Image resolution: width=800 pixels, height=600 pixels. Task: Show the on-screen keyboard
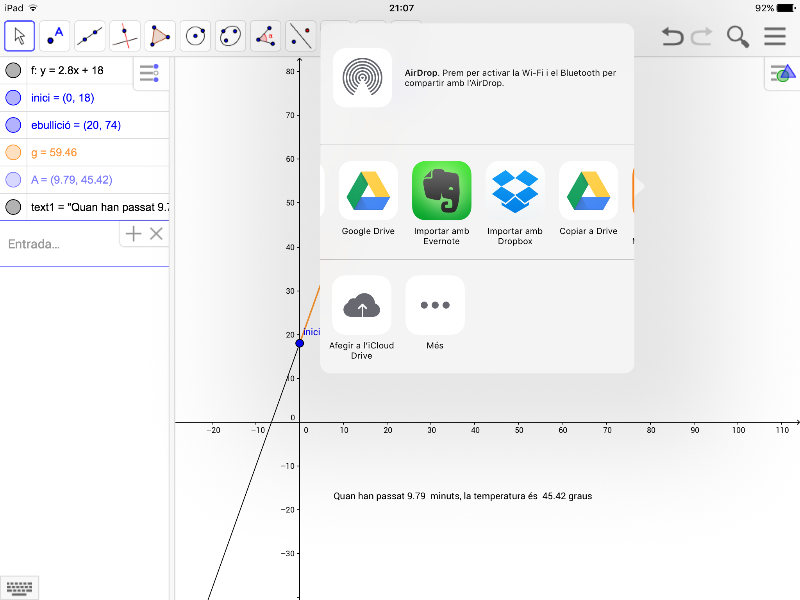(19, 588)
